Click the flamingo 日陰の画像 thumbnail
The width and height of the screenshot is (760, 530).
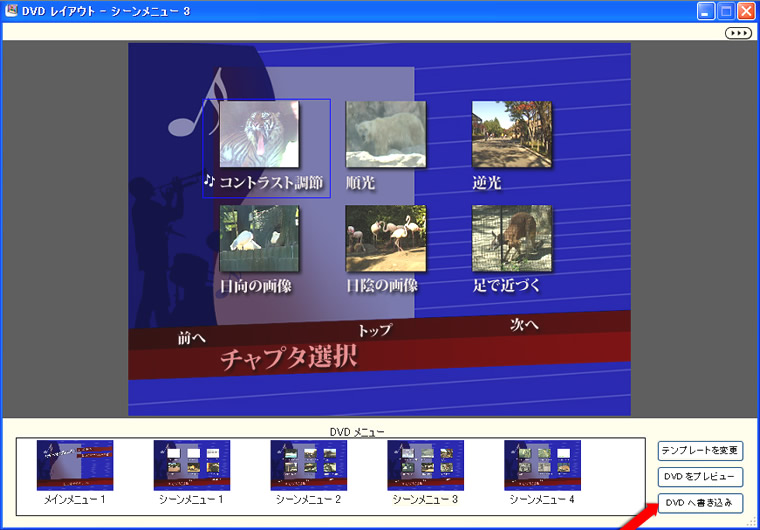(385, 239)
